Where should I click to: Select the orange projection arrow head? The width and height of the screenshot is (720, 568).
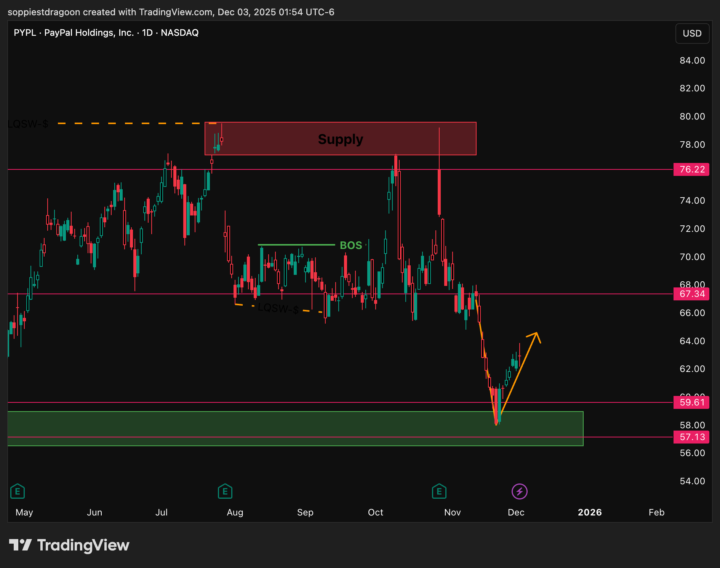[535, 337]
